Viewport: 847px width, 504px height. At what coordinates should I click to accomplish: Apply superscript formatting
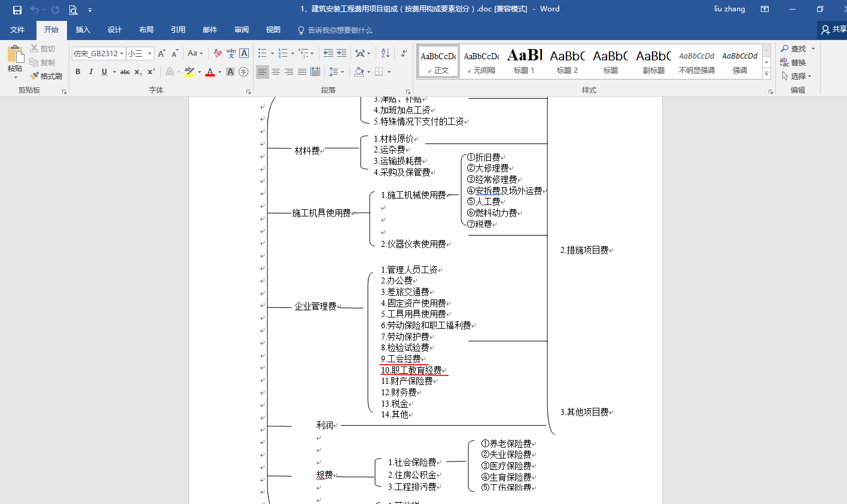tap(151, 72)
